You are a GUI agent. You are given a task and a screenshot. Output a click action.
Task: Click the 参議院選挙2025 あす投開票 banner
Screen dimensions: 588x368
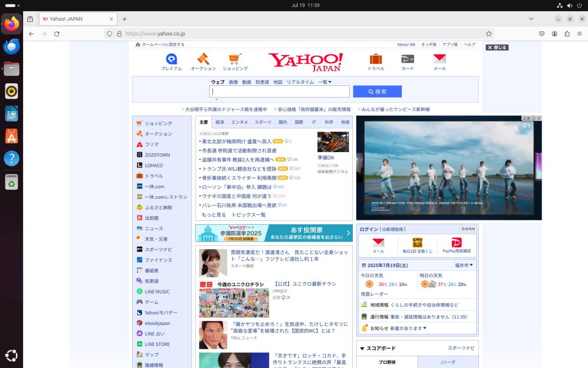(274, 233)
